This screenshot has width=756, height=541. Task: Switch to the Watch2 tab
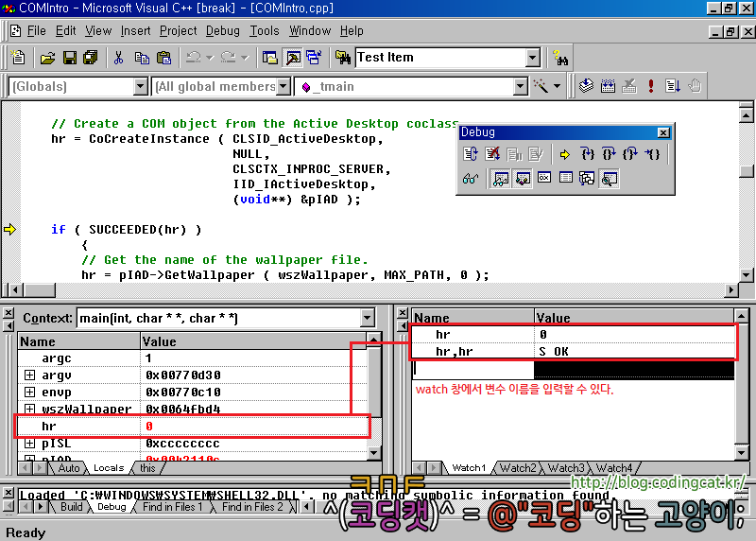517,468
